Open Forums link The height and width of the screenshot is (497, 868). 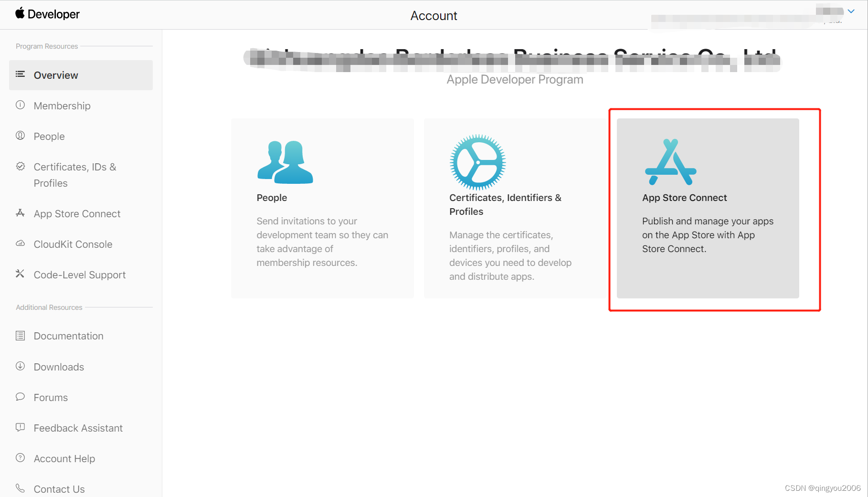51,398
